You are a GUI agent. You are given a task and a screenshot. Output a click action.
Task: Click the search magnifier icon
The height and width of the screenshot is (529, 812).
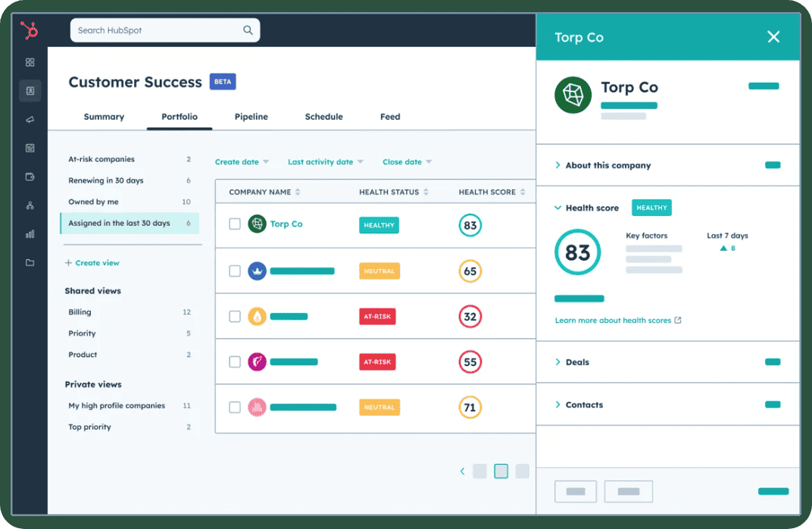coord(248,30)
